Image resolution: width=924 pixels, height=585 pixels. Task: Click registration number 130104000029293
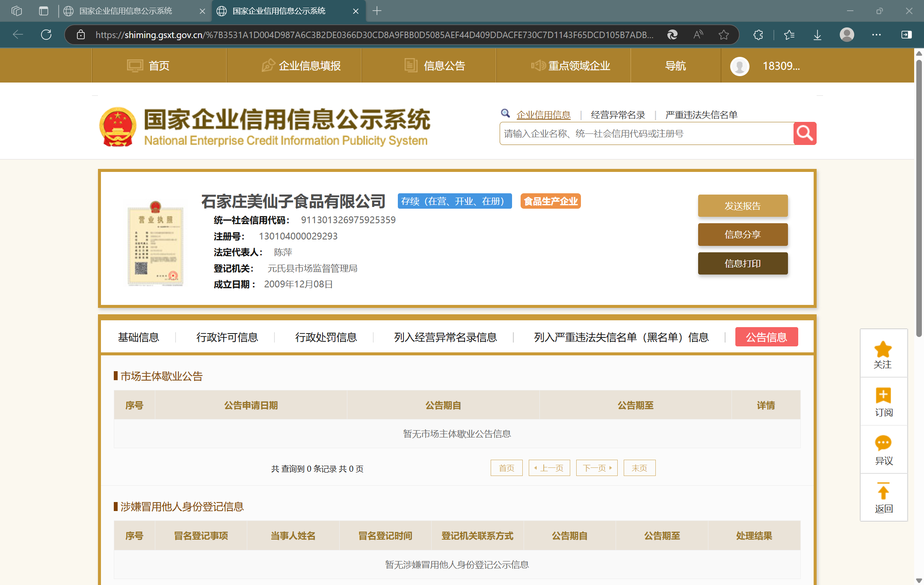tap(298, 236)
